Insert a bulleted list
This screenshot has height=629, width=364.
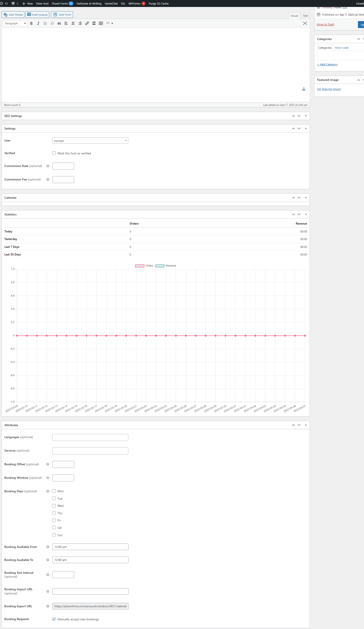coord(45,23)
